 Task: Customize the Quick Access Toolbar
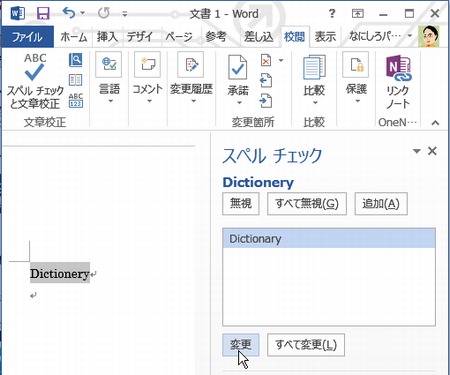[125, 14]
